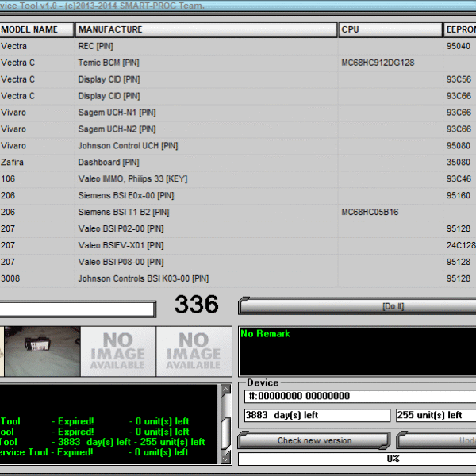The image size is (476, 476).
Task: Sort by the MANUFACTURE column header
Action: pyautogui.click(x=206, y=29)
